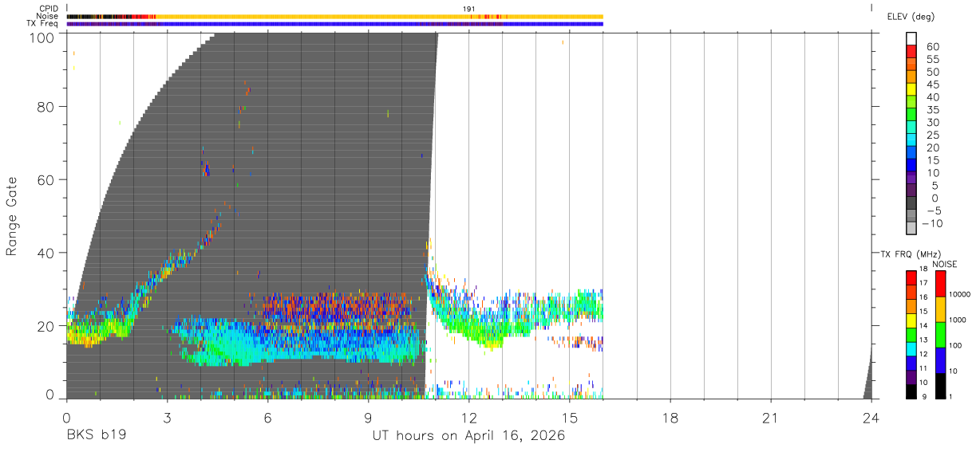This screenshot has width=980, height=452.
Task: Click Range Gate tick label 40
Action: (45, 253)
